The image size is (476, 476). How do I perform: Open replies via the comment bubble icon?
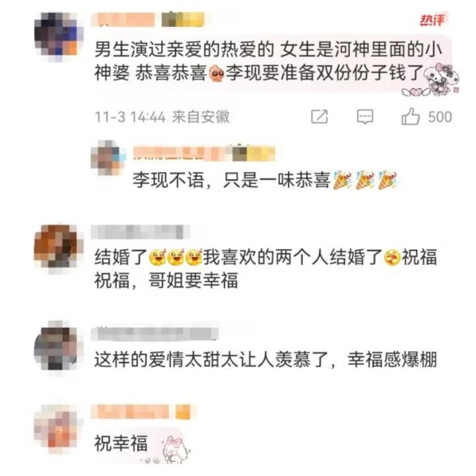(365, 117)
